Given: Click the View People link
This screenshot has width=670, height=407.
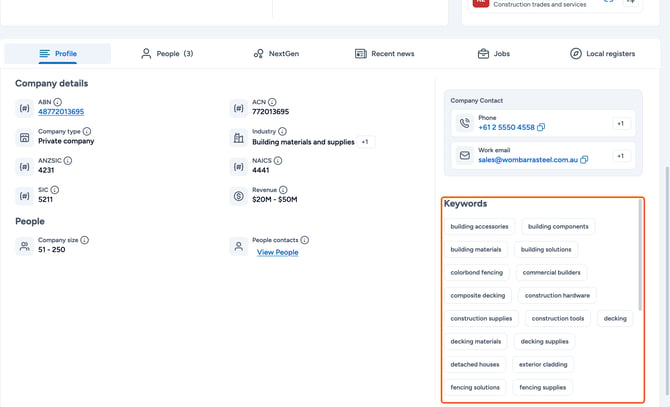Looking at the screenshot, I should click(x=278, y=252).
